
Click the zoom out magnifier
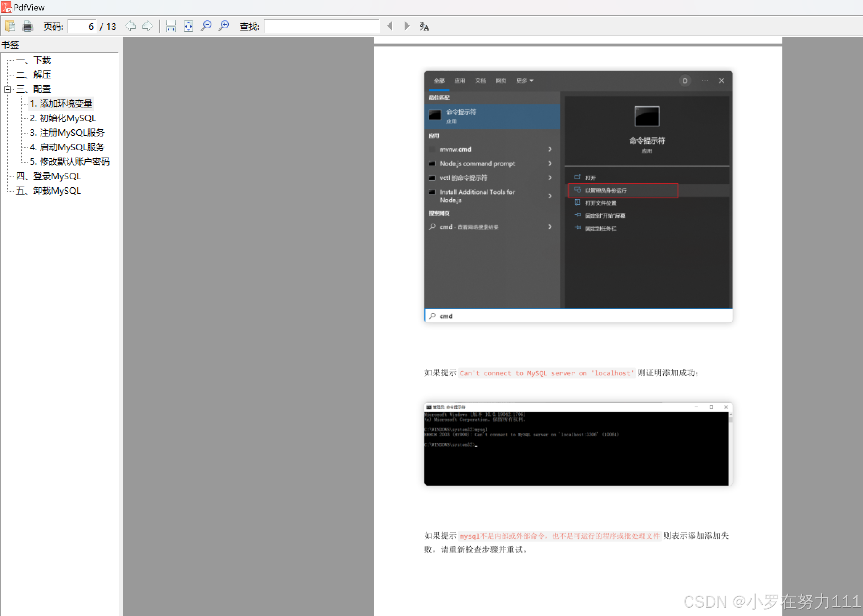[206, 26]
